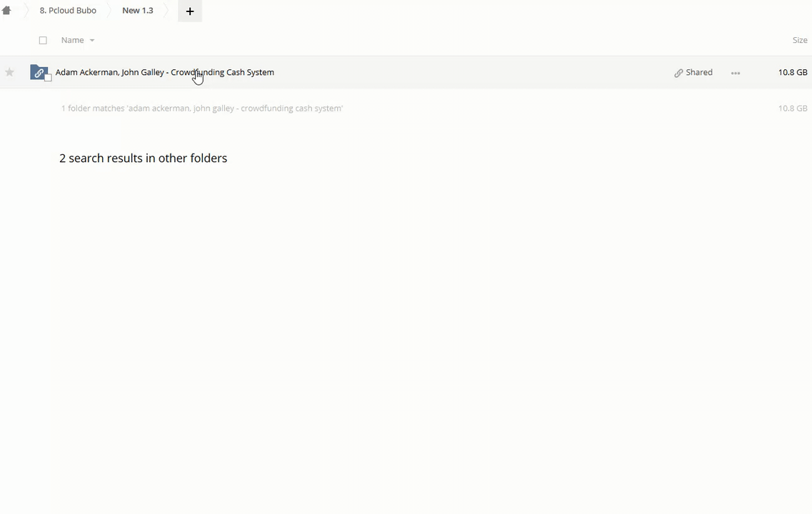Image resolution: width=812 pixels, height=514 pixels.
Task: Sort the list by Name column header
Action: tap(72, 40)
